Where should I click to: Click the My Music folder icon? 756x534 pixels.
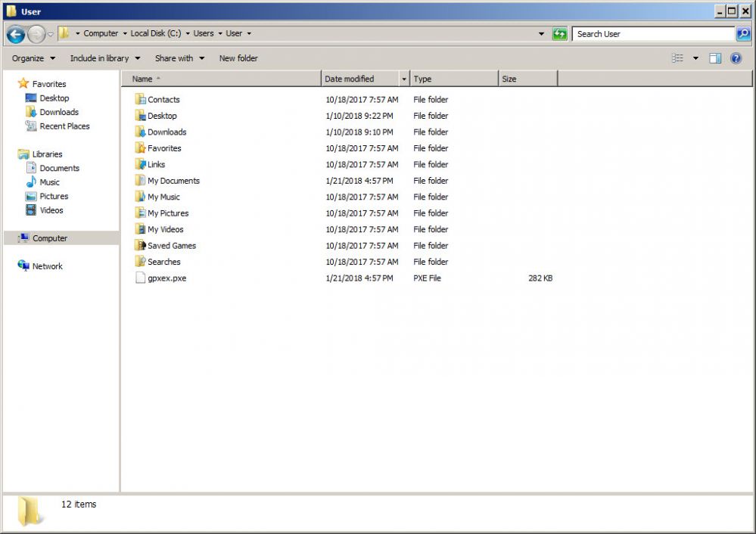click(x=140, y=196)
